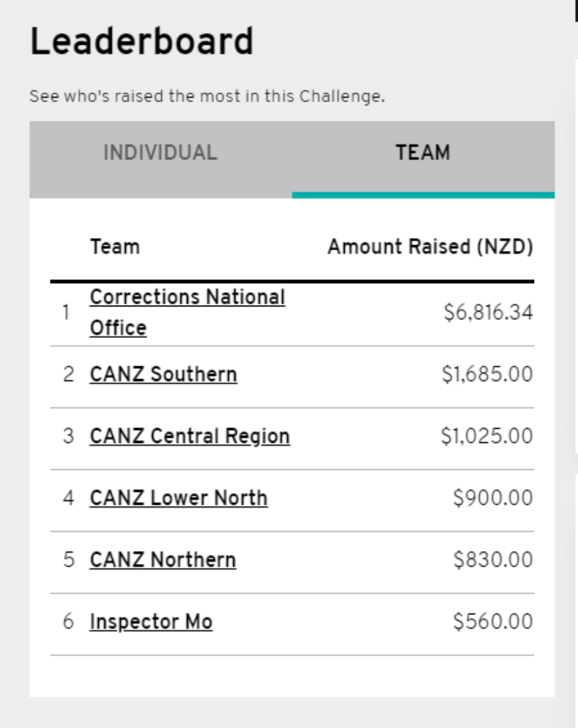578x728 pixels.
Task: Click the rank number 6 in table
Action: pyautogui.click(x=68, y=621)
